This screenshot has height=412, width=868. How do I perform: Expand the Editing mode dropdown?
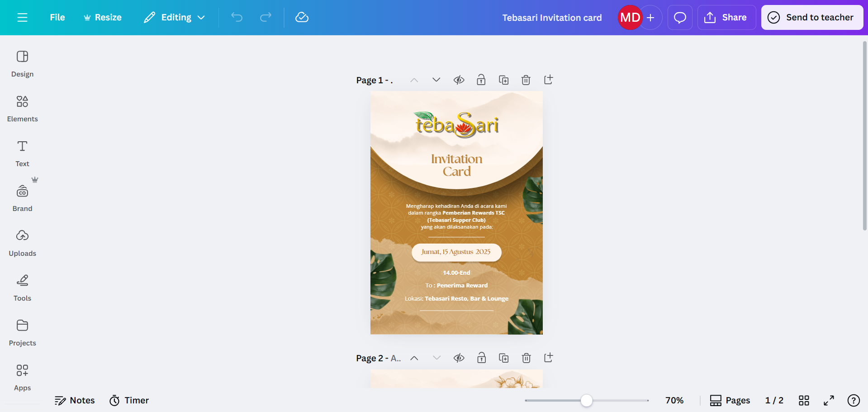(x=174, y=17)
